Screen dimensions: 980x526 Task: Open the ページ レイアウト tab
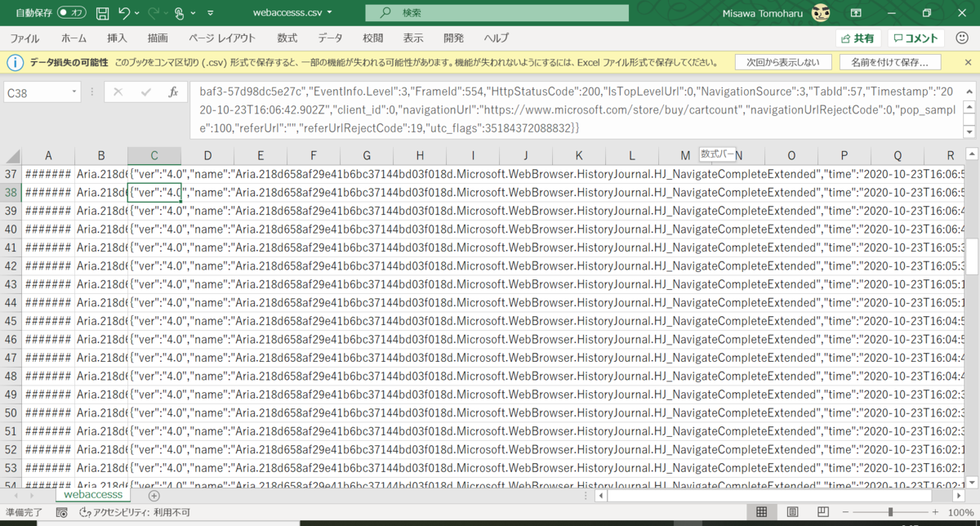click(222, 38)
